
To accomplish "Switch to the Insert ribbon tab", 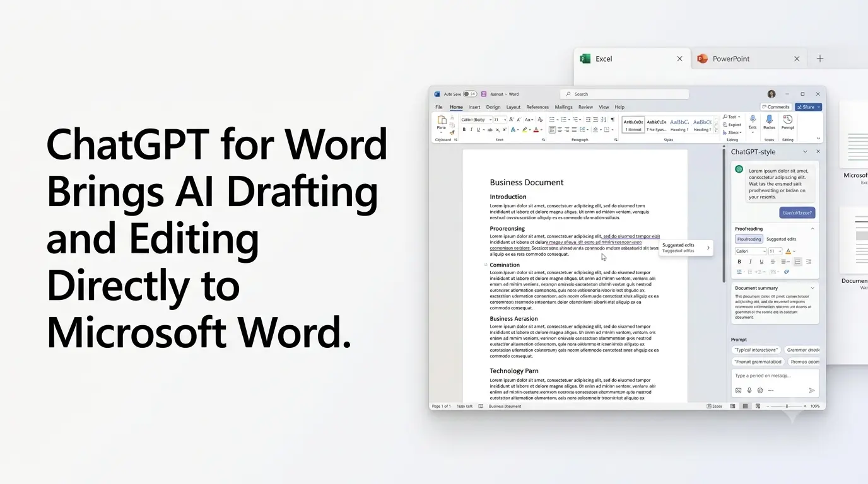I will coord(474,107).
